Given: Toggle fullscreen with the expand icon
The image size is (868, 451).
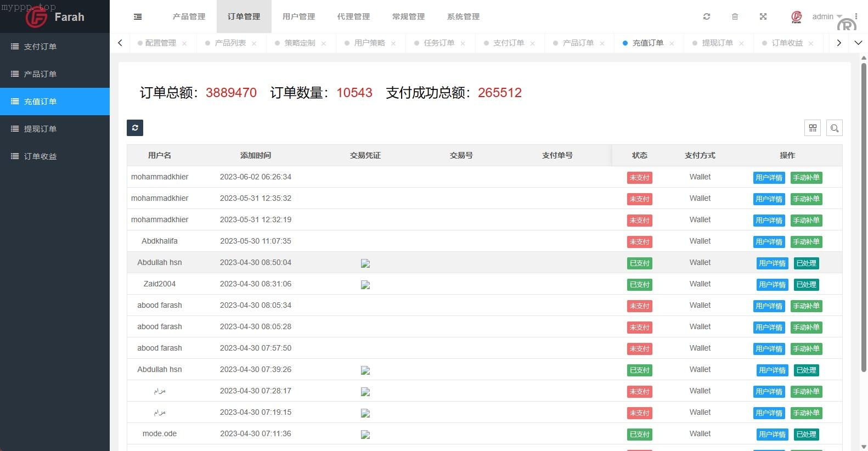Looking at the screenshot, I should click(x=763, y=17).
